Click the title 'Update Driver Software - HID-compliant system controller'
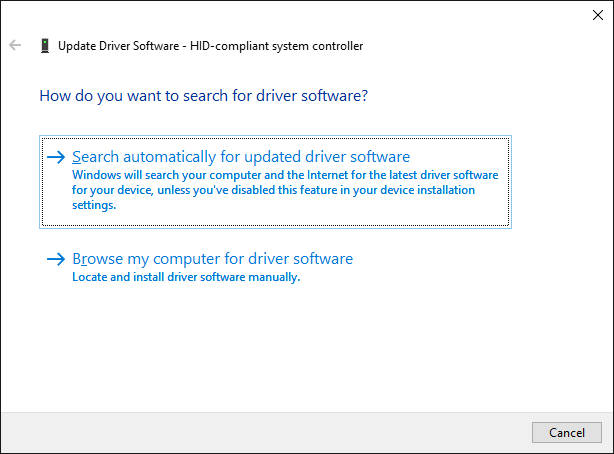 click(210, 46)
